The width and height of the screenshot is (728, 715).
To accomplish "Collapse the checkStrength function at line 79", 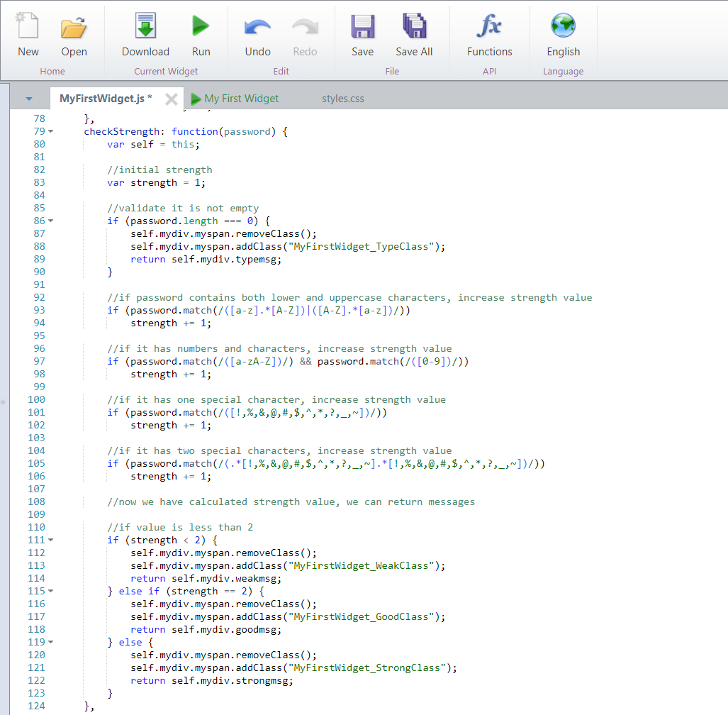I will [x=51, y=131].
